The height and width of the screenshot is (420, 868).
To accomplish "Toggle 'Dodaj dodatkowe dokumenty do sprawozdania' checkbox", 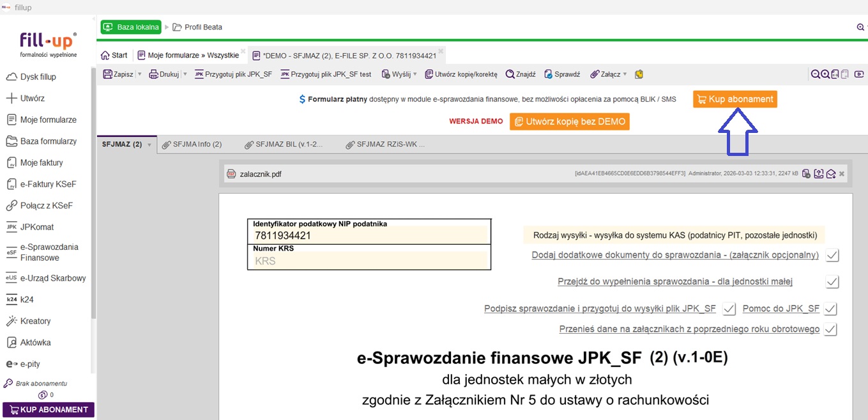I will tap(832, 256).
